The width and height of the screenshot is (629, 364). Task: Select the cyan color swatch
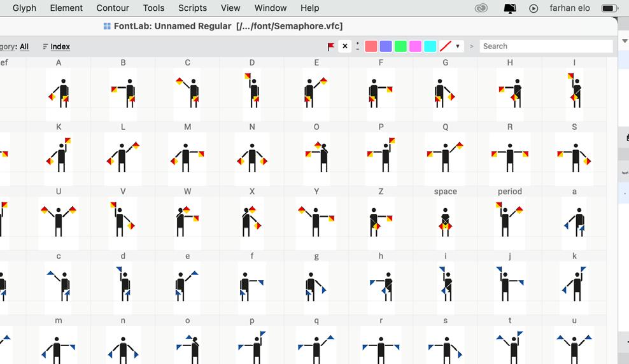430,46
